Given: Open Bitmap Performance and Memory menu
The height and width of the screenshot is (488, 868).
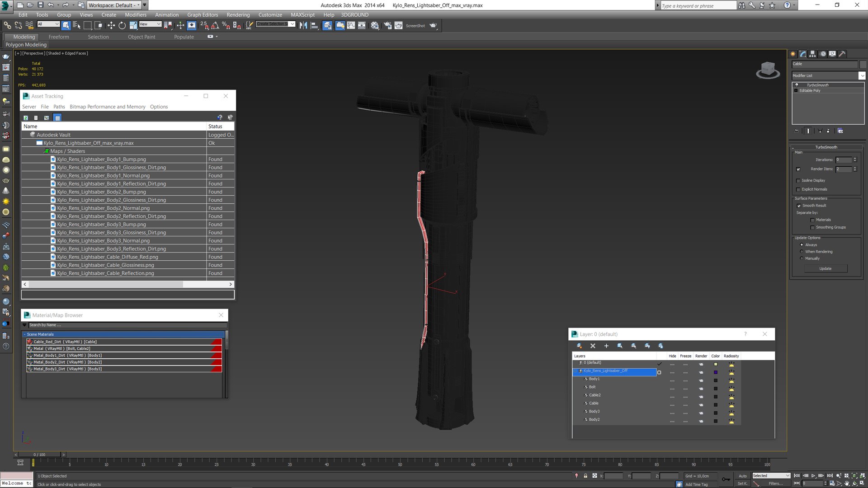Looking at the screenshot, I should (108, 107).
